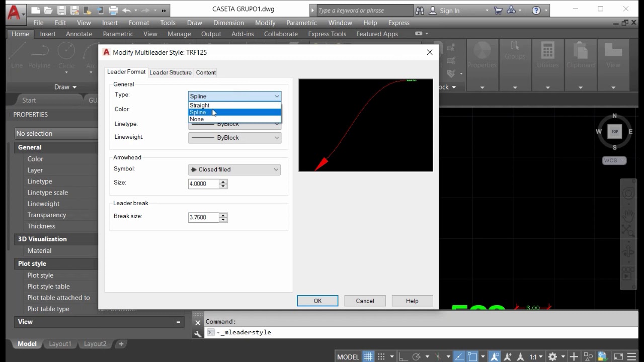Click the Open from Web & Mobile icon
This screenshot has height=362, width=644.
pos(88,10)
